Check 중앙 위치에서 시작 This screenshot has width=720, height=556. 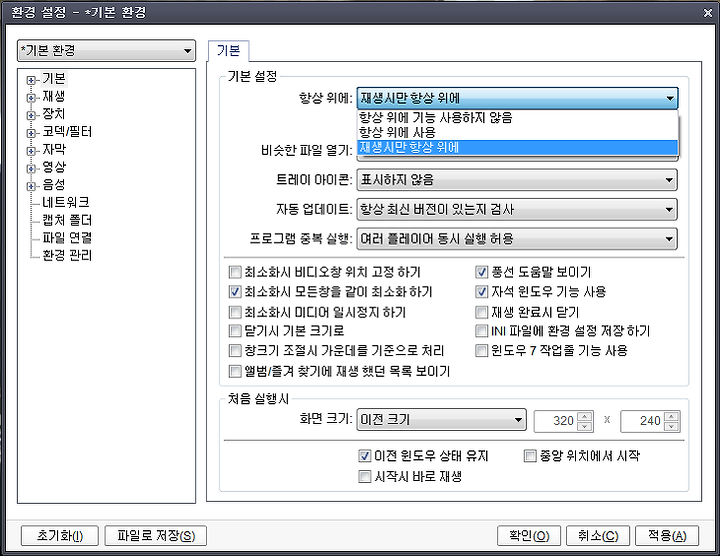(x=530, y=456)
